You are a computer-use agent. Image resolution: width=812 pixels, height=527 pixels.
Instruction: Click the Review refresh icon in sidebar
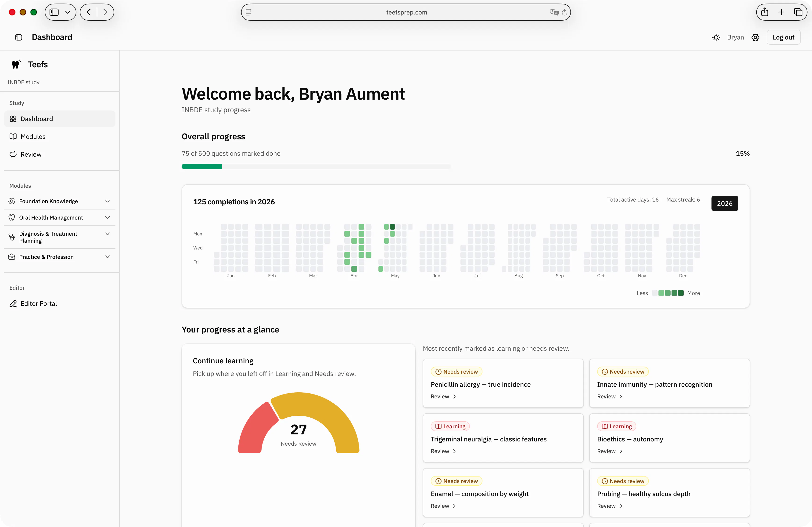pos(13,154)
